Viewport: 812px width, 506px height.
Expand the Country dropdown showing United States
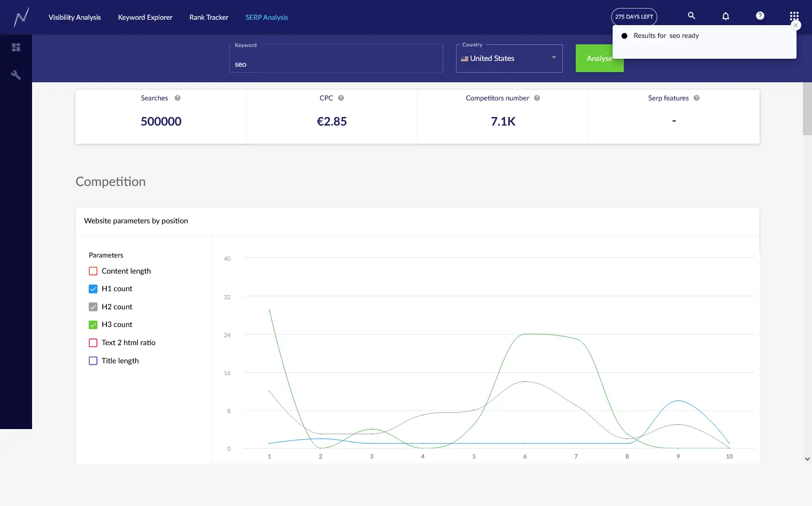(x=509, y=59)
